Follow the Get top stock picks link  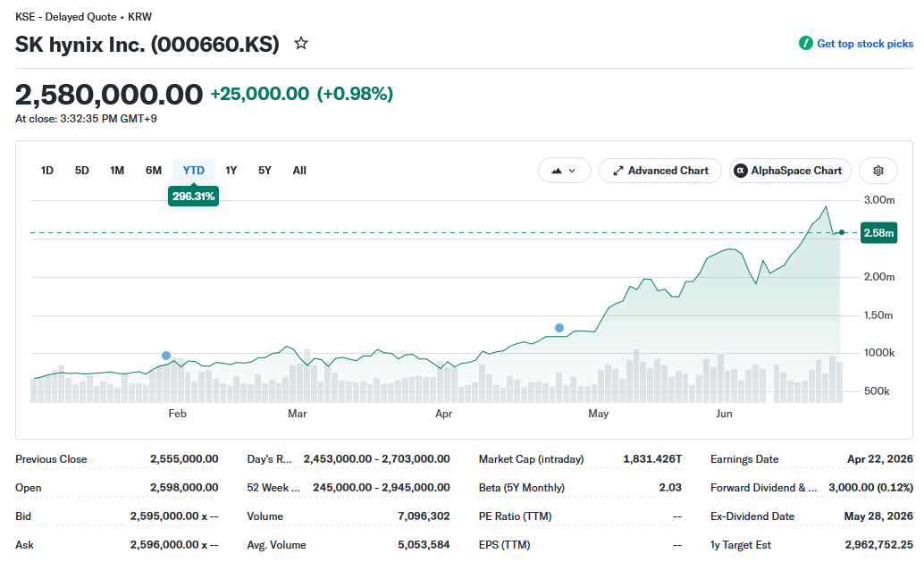click(x=864, y=44)
